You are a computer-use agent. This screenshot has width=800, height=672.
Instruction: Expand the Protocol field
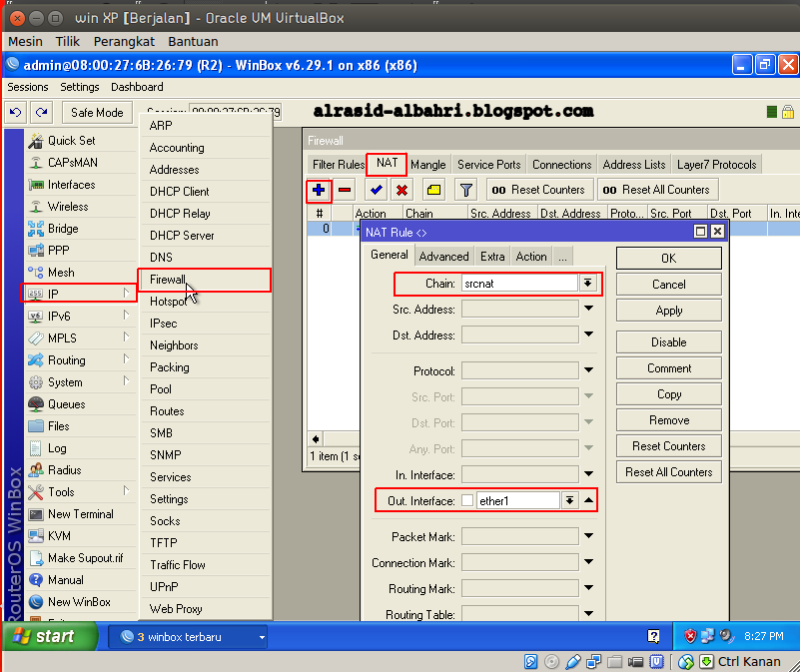(x=589, y=369)
